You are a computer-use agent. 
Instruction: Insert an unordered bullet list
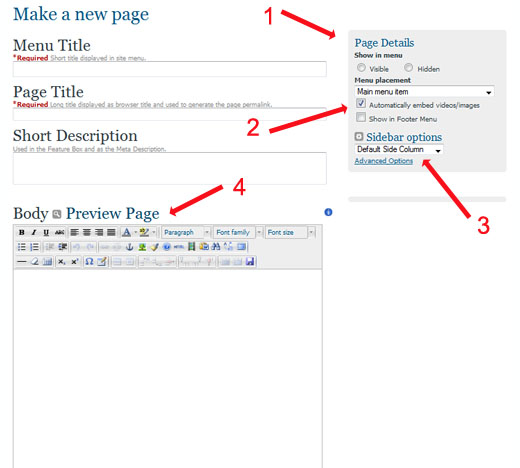pos(22,247)
